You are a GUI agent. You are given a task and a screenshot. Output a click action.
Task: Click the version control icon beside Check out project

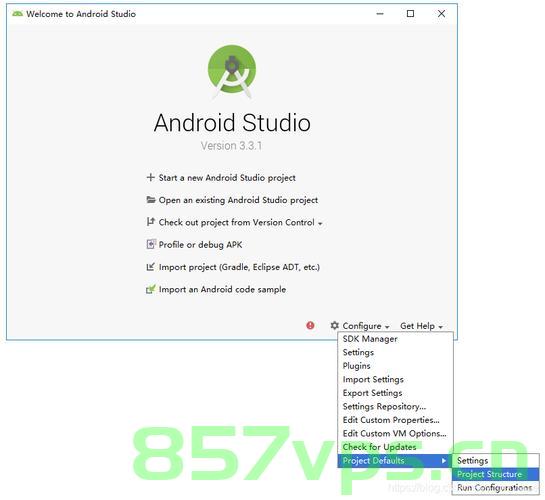click(151, 222)
